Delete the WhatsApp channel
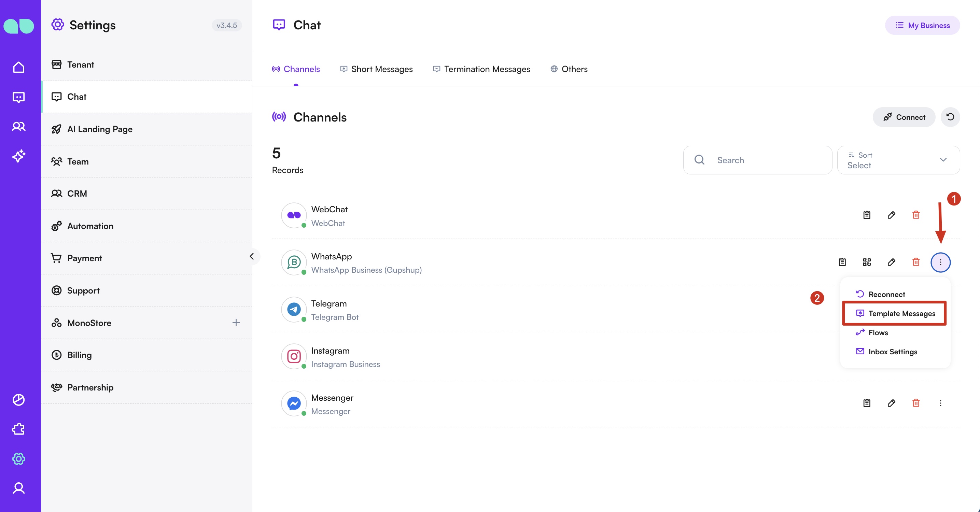 916,262
